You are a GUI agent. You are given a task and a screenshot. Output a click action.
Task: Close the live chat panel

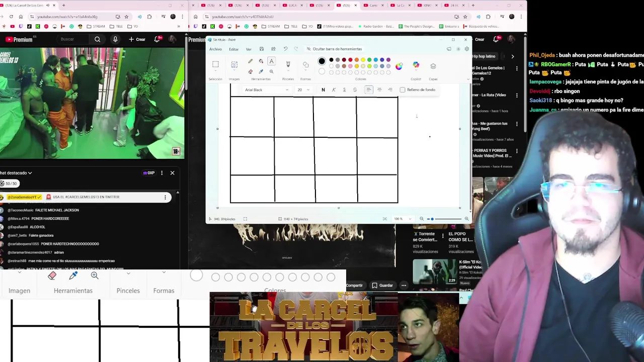click(x=172, y=173)
